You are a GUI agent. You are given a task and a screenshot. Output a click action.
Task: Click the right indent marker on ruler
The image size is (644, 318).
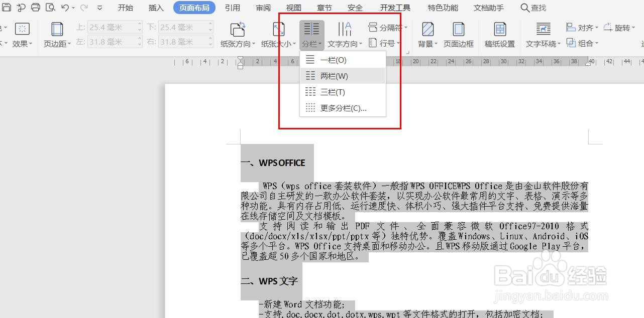[x=588, y=63]
